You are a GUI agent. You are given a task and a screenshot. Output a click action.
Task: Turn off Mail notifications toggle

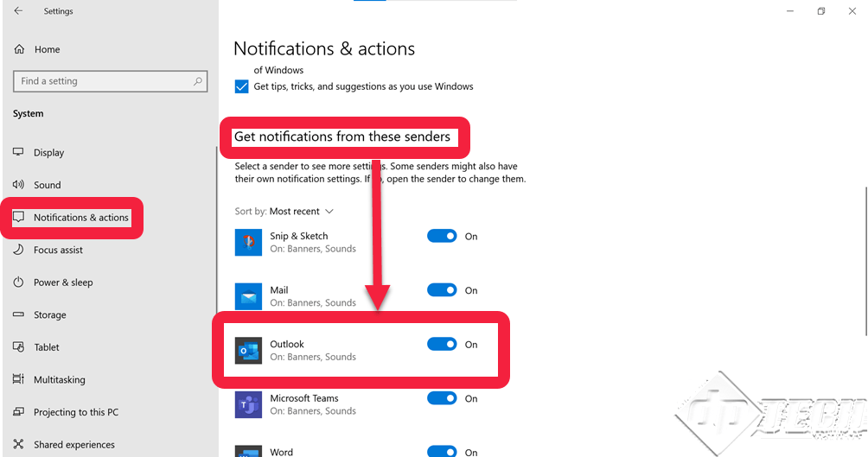click(442, 290)
